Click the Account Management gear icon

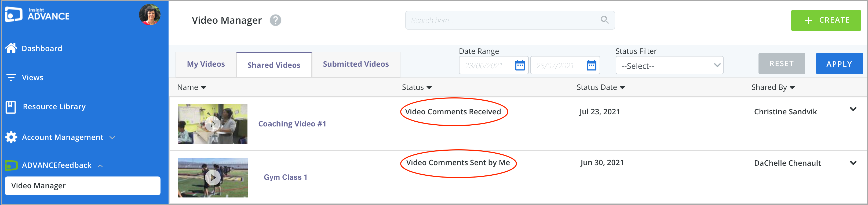(x=11, y=137)
